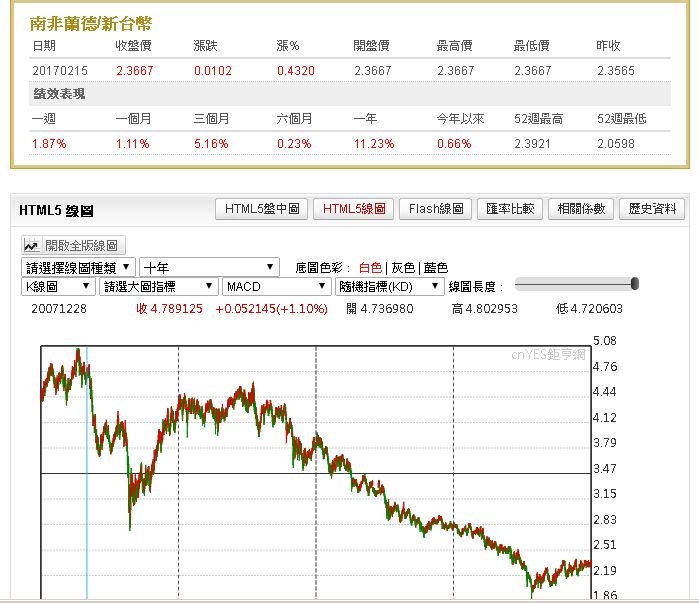The width and height of the screenshot is (699, 603).
Task: Click the chart low value 低 4.720603
Action: click(x=589, y=308)
